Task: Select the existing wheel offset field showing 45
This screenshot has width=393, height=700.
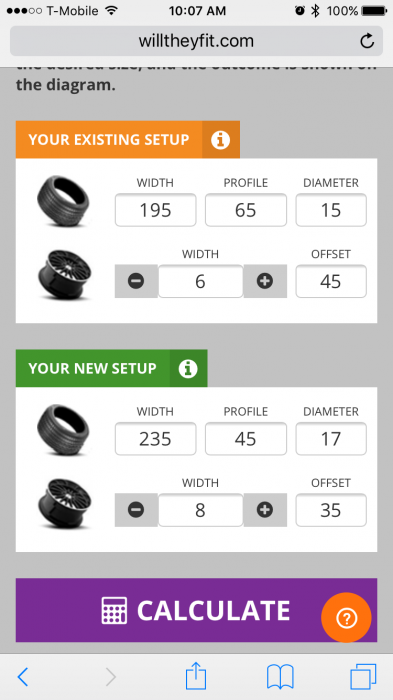Action: 331,281
